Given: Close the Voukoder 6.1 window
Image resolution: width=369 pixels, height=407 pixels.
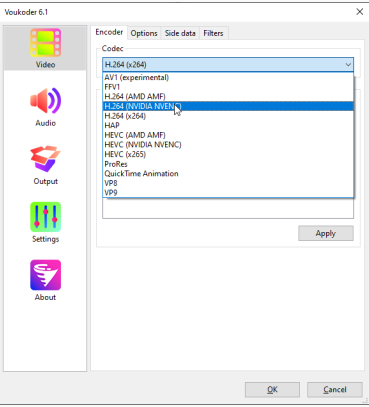Looking at the screenshot, I should (x=360, y=12).
